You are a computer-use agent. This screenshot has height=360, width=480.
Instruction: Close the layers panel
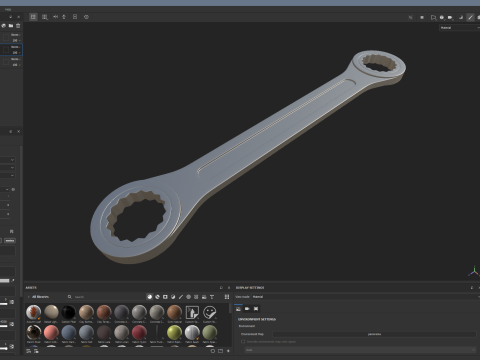pos(18,17)
